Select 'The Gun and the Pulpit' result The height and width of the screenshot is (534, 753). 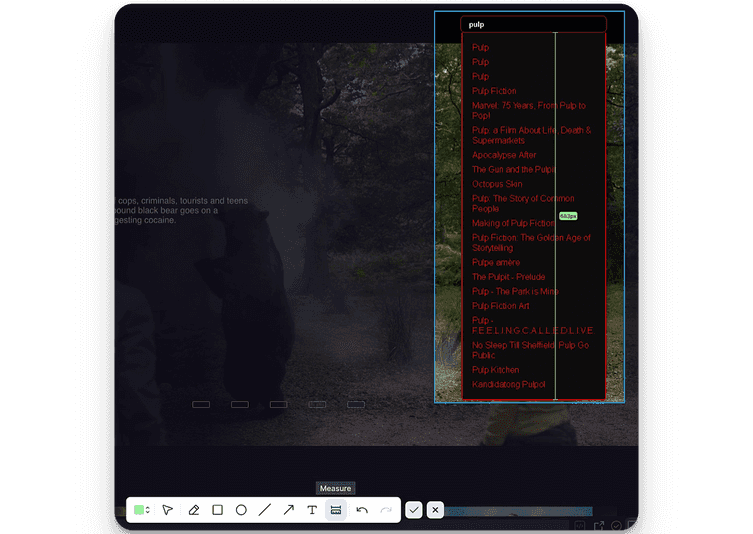(x=513, y=170)
